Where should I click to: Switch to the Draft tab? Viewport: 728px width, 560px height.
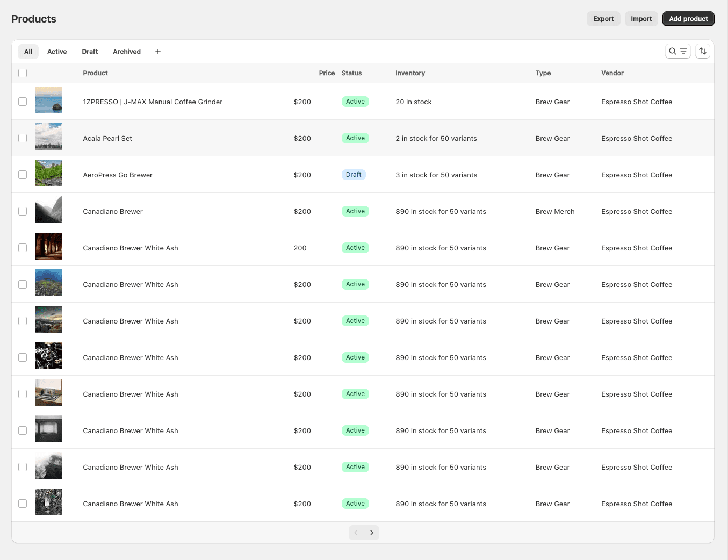(90, 52)
